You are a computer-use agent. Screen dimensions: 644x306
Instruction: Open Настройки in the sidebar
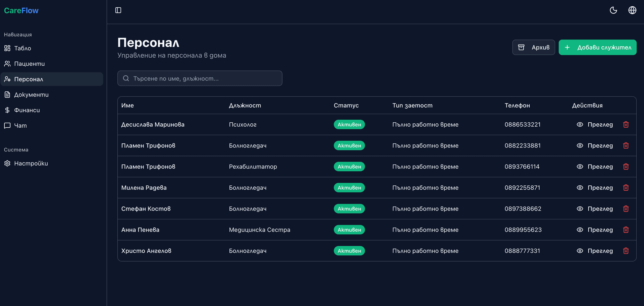tap(31, 164)
